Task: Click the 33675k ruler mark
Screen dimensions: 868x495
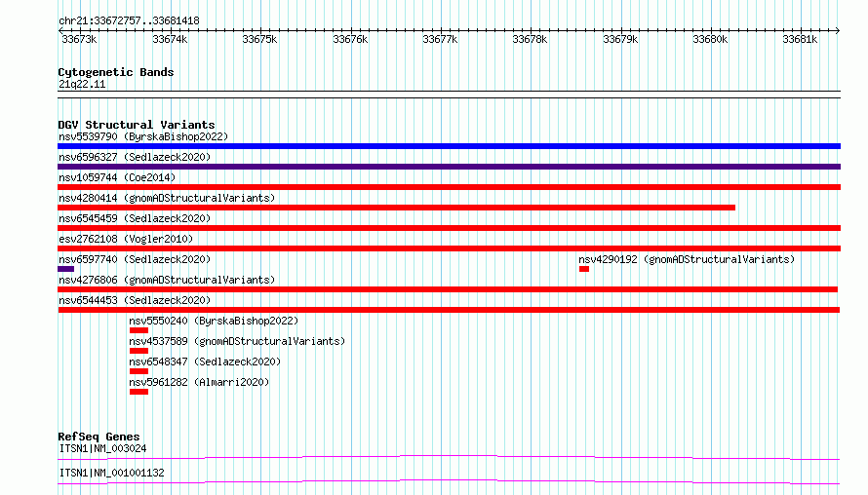Action: 259,39
